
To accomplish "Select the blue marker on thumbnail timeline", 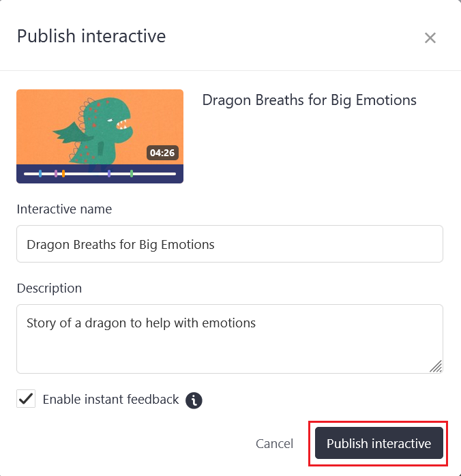I will (x=40, y=174).
